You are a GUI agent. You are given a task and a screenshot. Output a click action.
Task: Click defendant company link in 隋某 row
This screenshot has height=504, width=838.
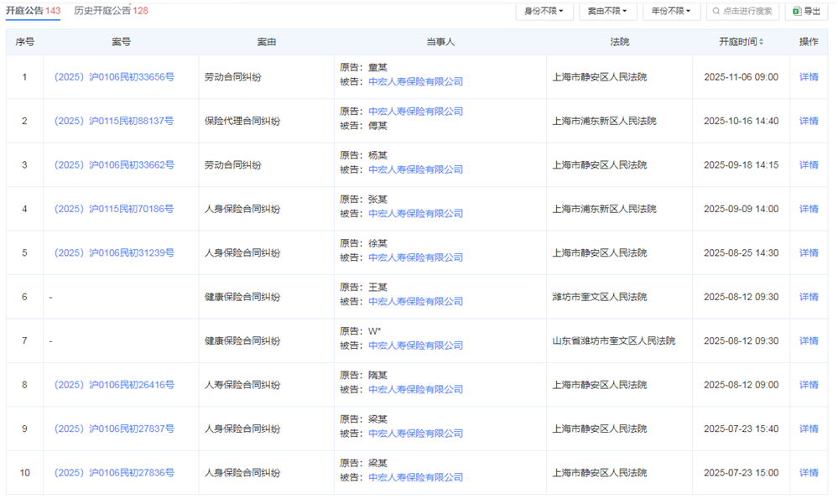click(x=415, y=389)
